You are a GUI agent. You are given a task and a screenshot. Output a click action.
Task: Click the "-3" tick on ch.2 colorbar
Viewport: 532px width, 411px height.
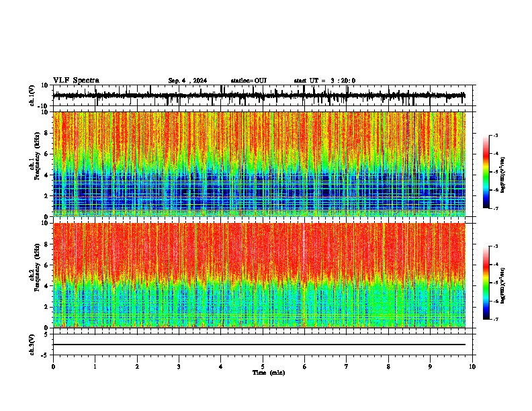(495, 246)
